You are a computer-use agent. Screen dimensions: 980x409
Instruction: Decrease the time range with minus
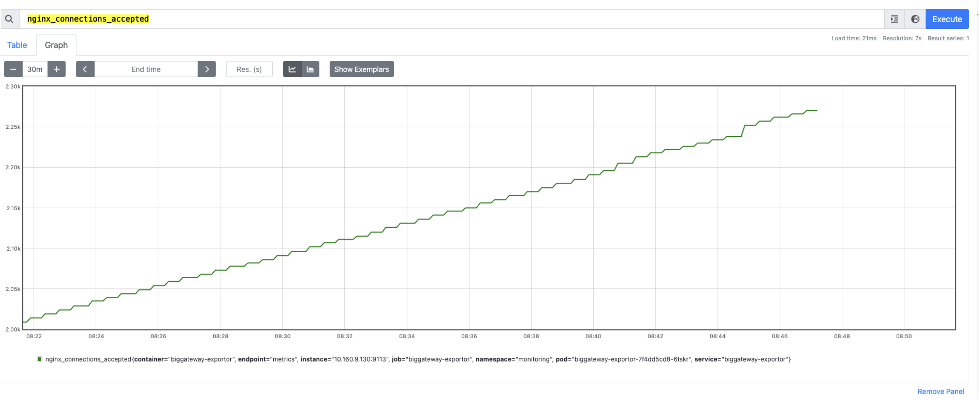point(13,69)
